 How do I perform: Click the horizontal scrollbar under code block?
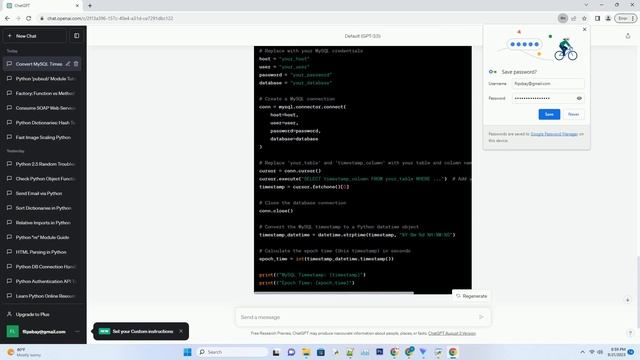coord(333,293)
